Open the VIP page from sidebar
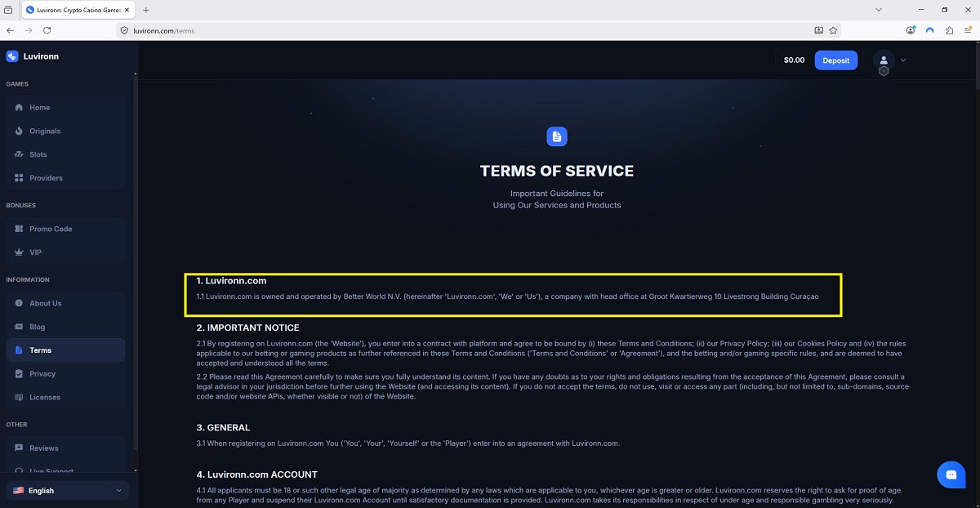The height and width of the screenshot is (508, 980). coord(65,252)
